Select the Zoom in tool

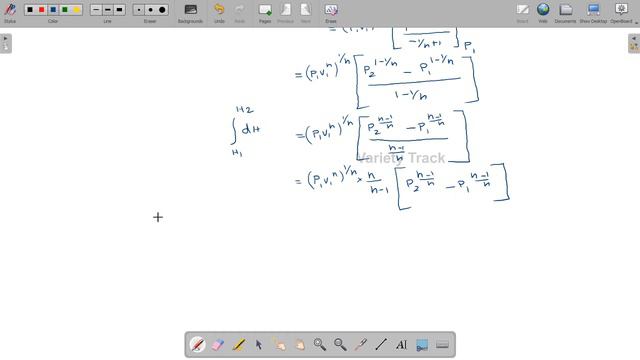pyautogui.click(x=320, y=345)
